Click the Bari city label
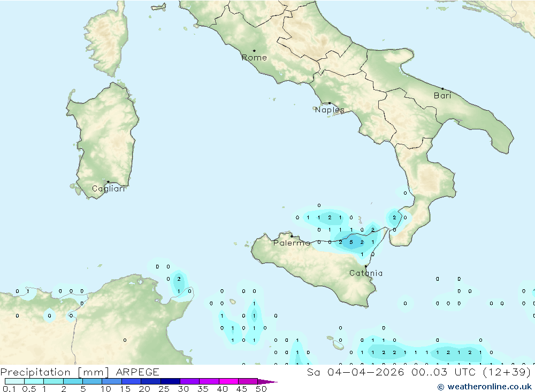 click(x=442, y=96)
